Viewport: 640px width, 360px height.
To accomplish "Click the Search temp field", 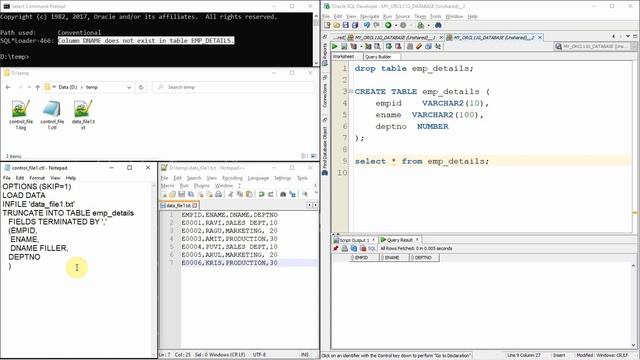I will pyautogui.click(x=233, y=87).
